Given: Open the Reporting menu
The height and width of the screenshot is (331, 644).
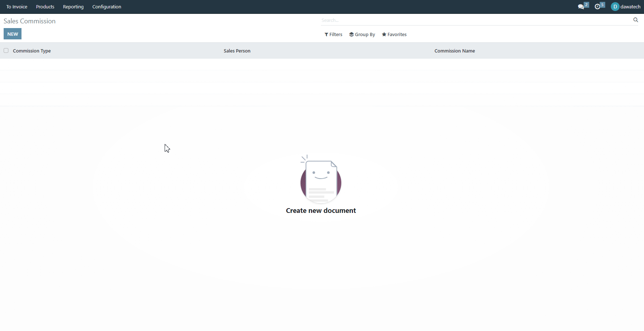Looking at the screenshot, I should pos(73,7).
